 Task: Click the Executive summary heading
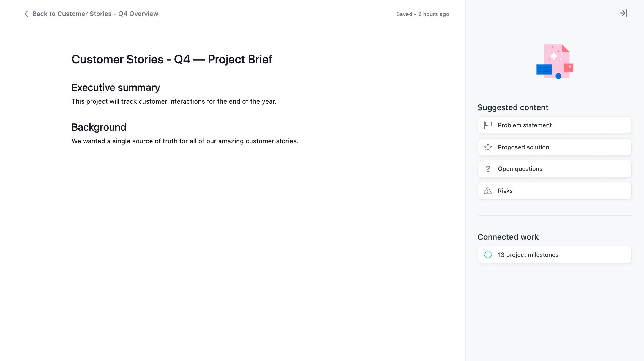point(116,87)
